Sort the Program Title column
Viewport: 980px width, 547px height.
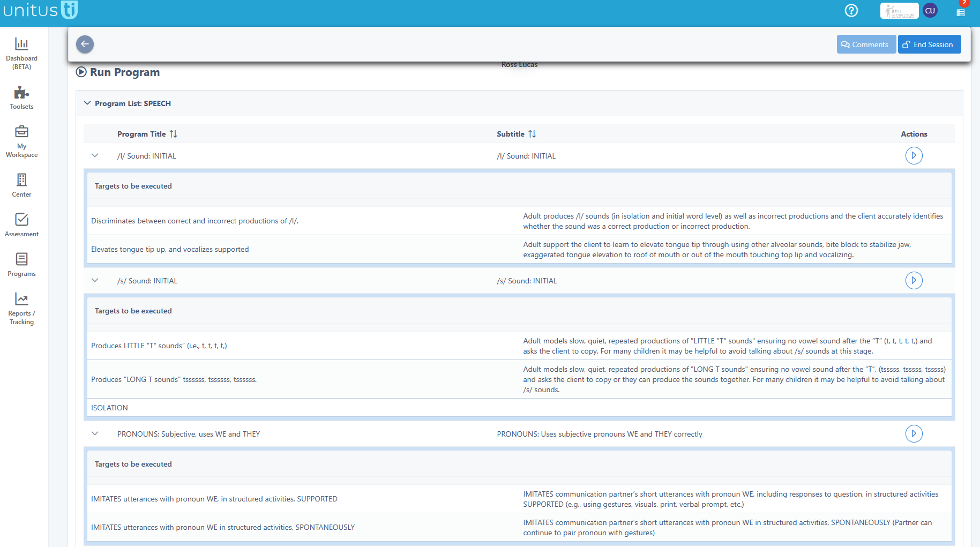(173, 133)
